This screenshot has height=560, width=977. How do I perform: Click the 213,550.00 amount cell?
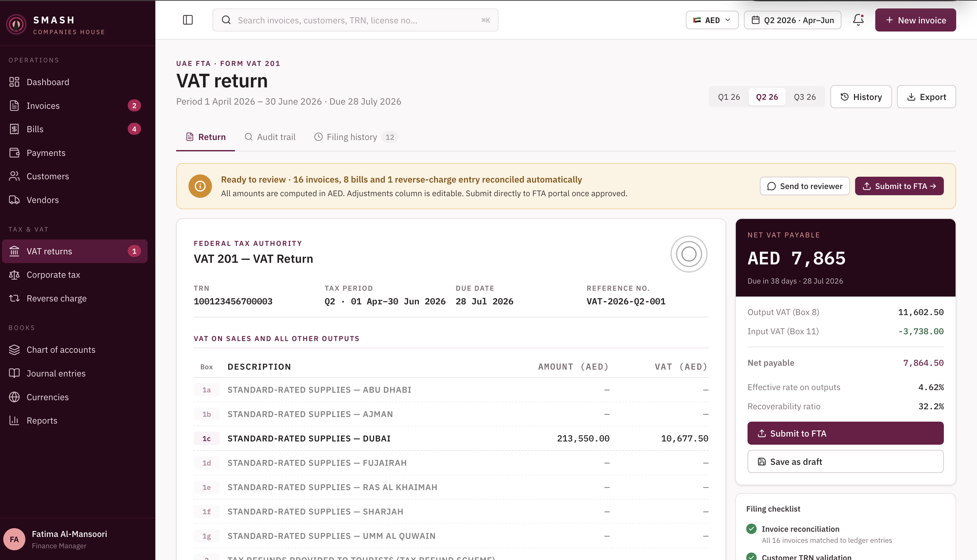click(x=583, y=439)
